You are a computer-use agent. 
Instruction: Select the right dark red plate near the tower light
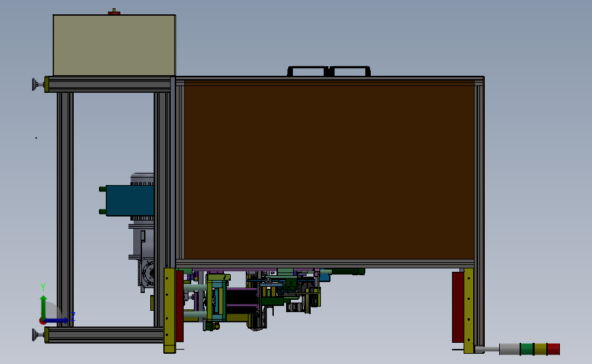click(458, 307)
